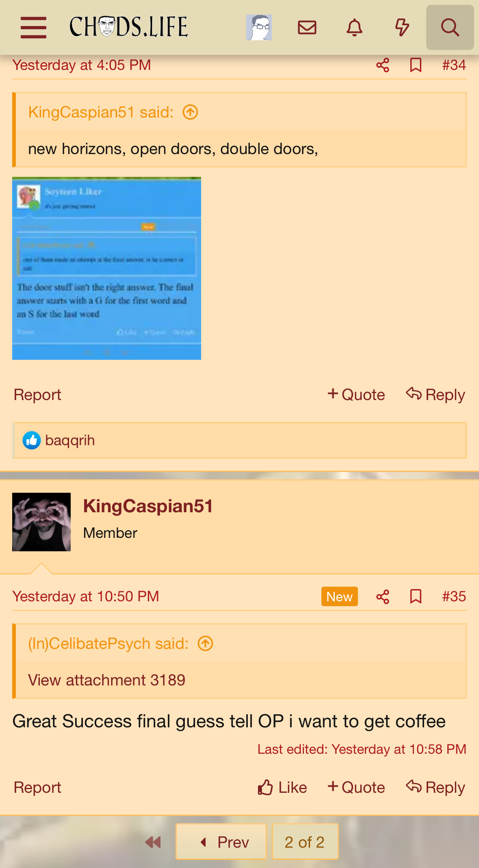Viewport: 479px width, 868px height.
Task: Open the hamburger navigation menu
Action: coord(33,28)
